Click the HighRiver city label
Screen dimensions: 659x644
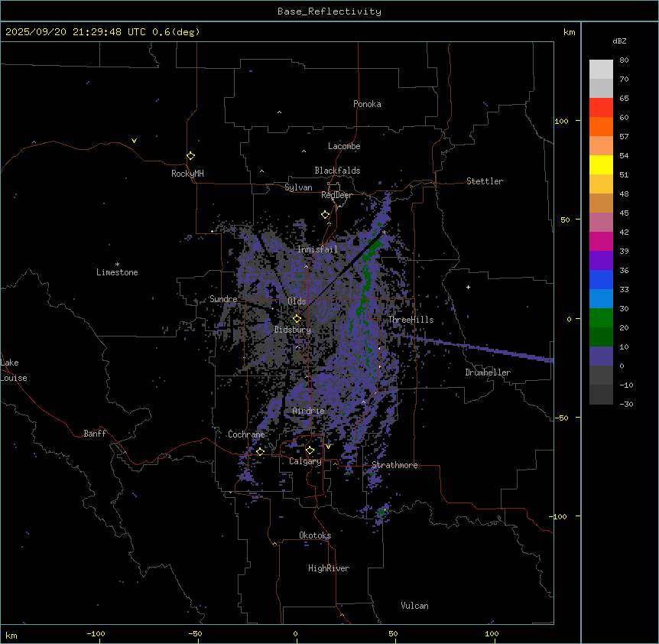point(328,568)
